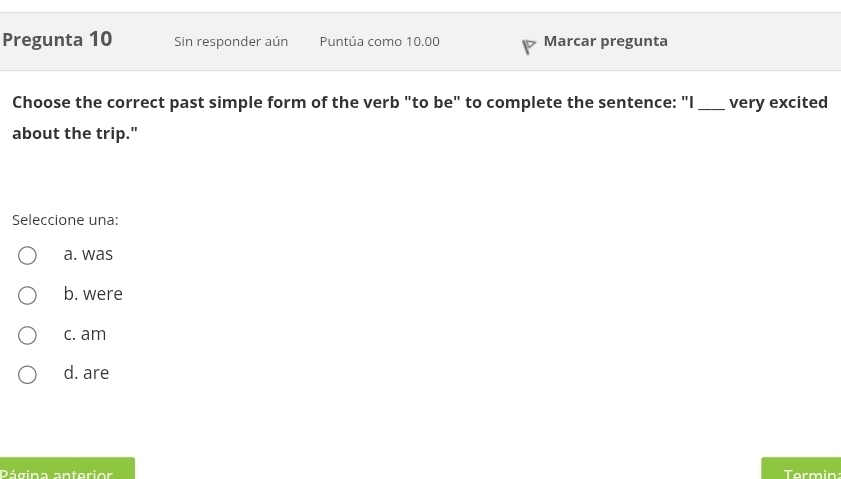This screenshot has width=841, height=479.
Task: Click the Marcar pregunta link text
Action: [x=605, y=41]
